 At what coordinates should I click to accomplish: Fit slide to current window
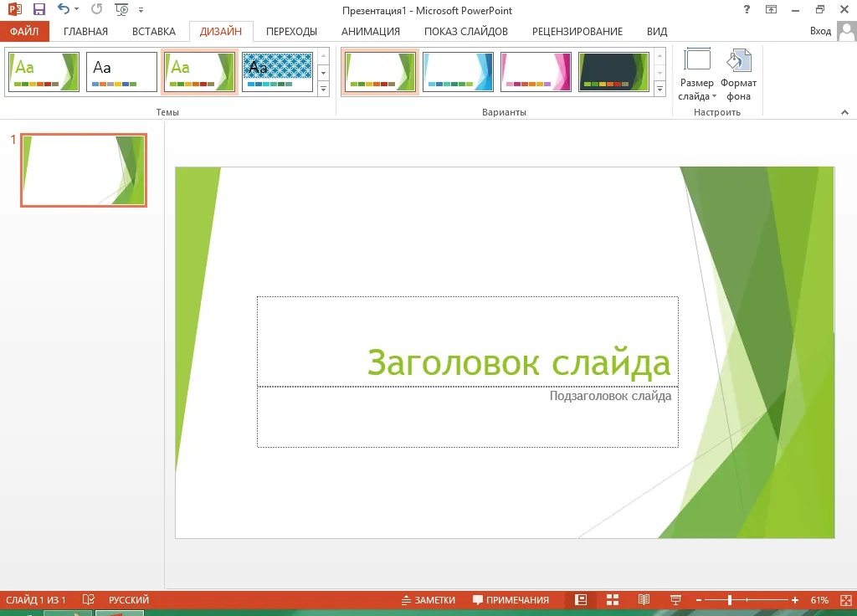(x=845, y=599)
